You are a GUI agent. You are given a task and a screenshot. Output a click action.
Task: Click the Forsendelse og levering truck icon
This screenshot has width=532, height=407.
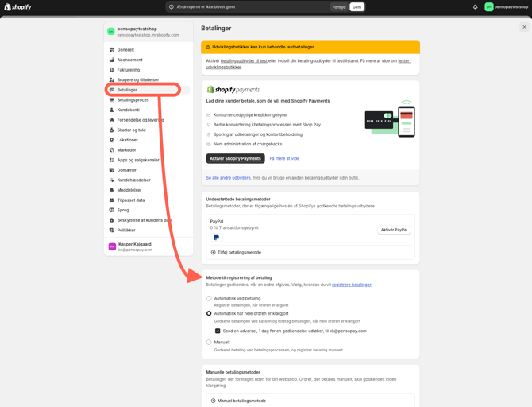coord(112,120)
